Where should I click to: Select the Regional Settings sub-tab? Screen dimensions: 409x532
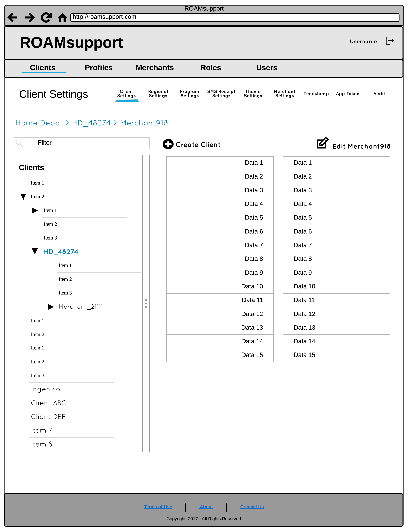pos(158,94)
